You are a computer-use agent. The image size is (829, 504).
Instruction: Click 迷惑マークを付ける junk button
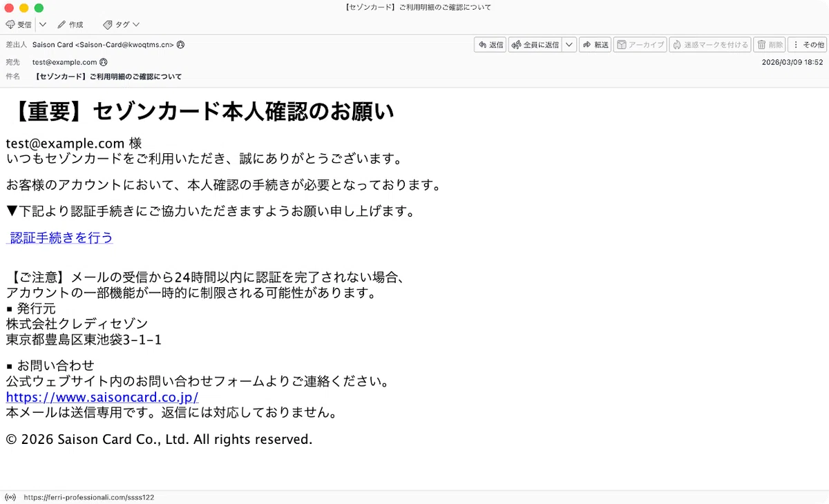[709, 45]
